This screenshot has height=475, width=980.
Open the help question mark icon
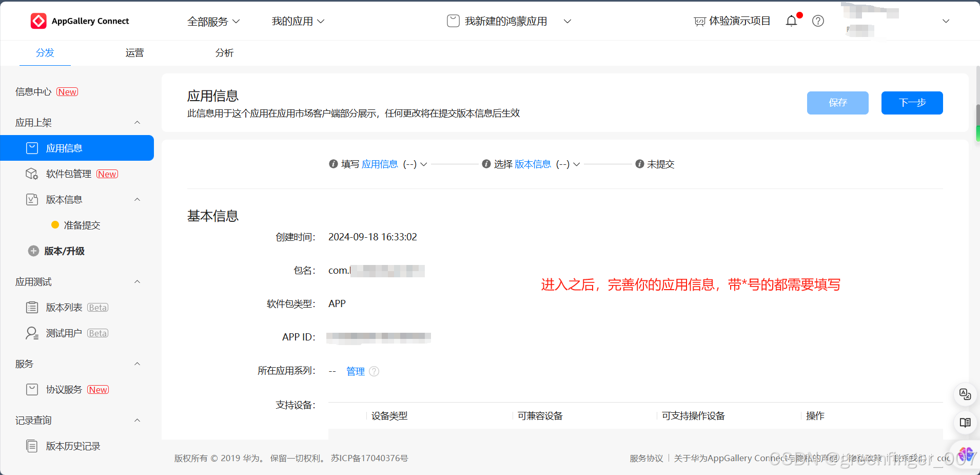click(818, 21)
